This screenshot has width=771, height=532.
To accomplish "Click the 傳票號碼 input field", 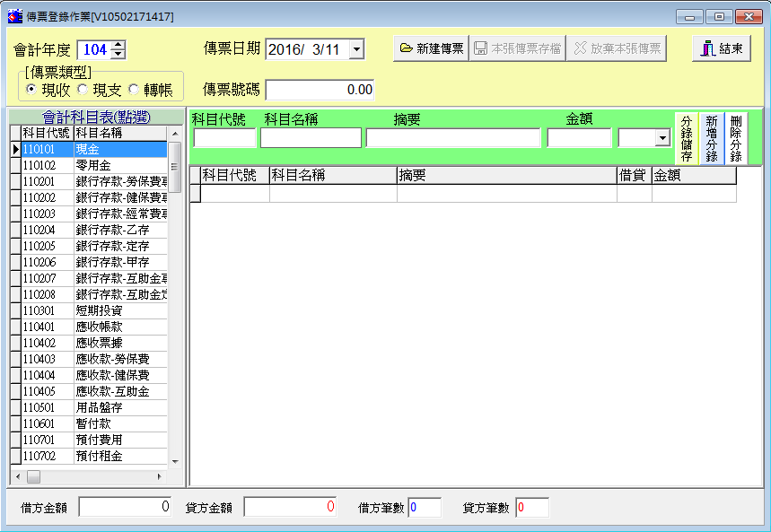I will [x=320, y=90].
